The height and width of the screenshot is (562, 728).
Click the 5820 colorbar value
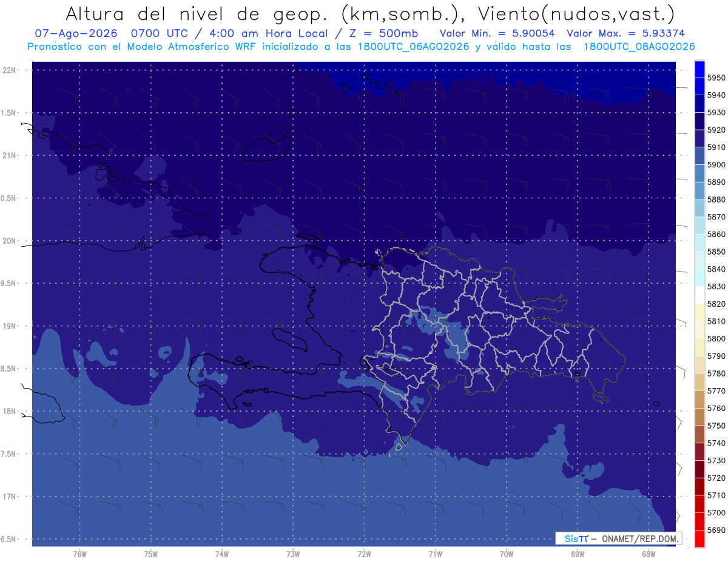click(716, 304)
